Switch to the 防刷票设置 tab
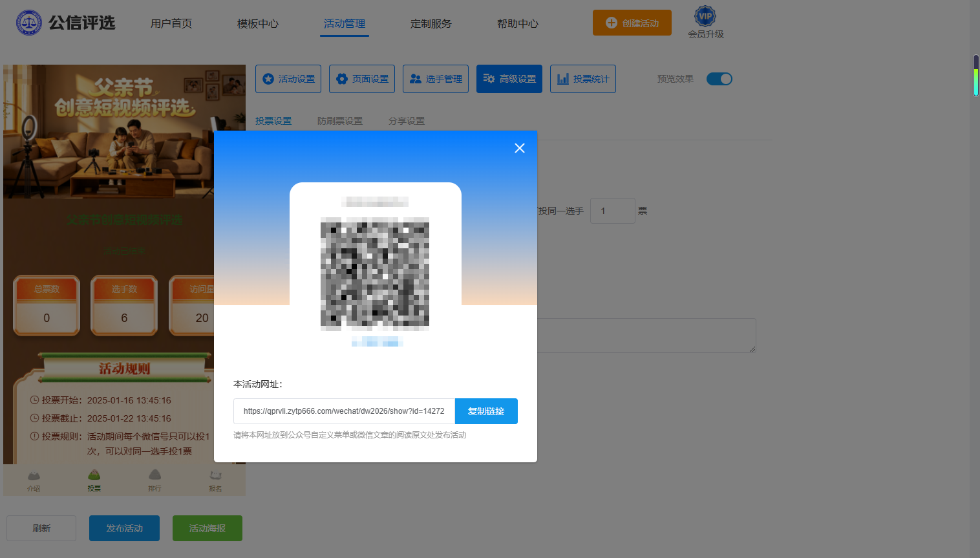The image size is (980, 558). [x=340, y=121]
